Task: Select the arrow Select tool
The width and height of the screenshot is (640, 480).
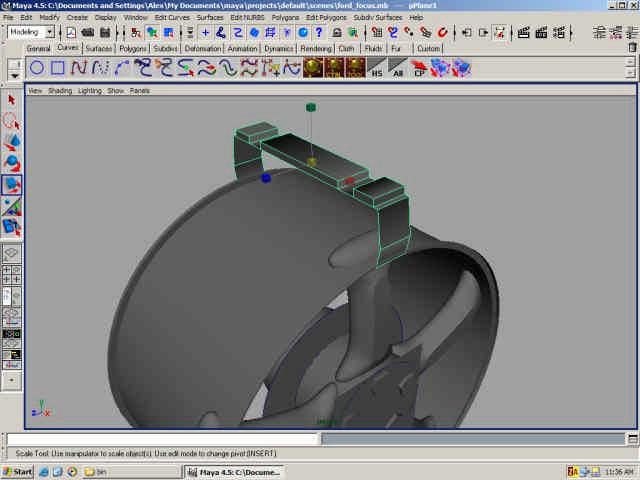Action: (12, 100)
